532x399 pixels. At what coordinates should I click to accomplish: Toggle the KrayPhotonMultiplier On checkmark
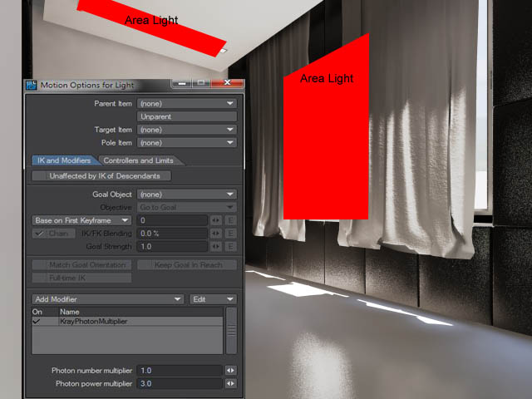coord(37,321)
